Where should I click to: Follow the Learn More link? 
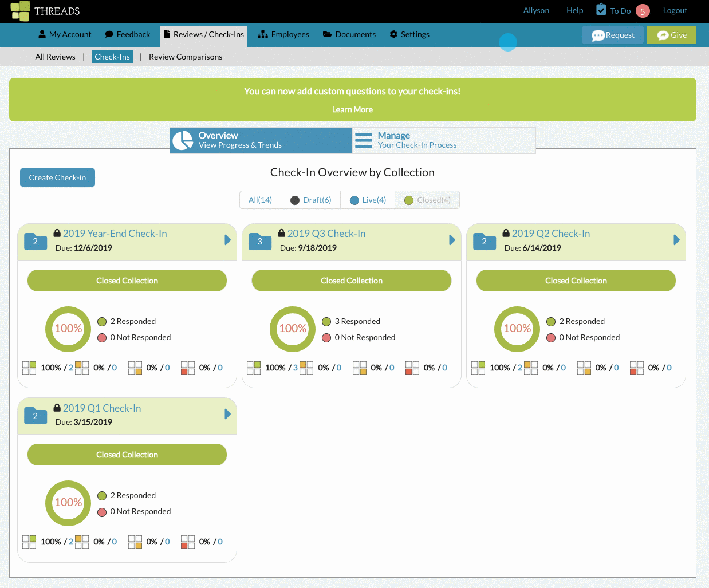(352, 109)
